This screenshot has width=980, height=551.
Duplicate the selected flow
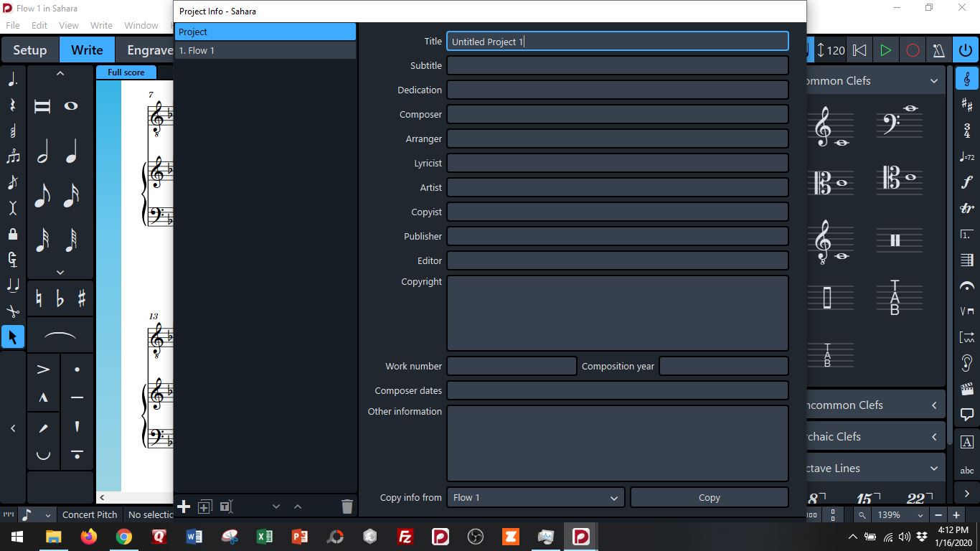[204, 507]
